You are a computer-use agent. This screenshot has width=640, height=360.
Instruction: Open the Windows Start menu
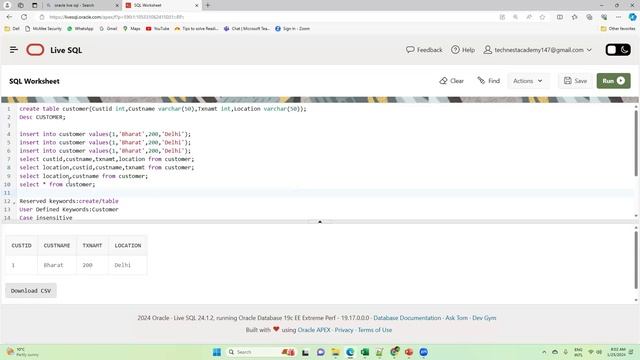(x=217, y=352)
